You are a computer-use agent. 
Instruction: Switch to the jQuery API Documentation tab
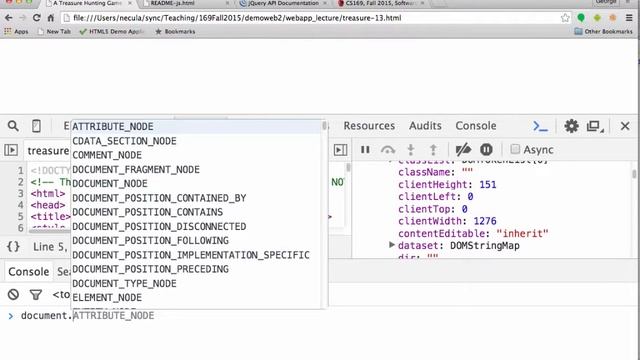pyautogui.click(x=283, y=4)
